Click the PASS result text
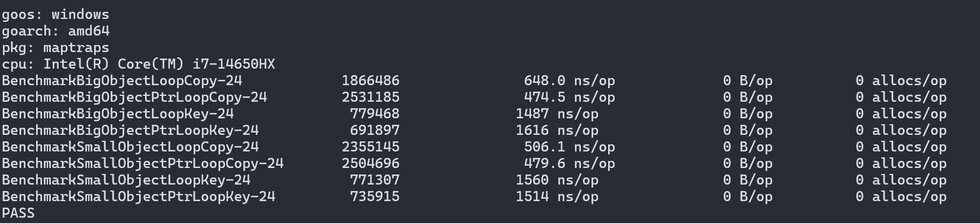 tap(18, 213)
